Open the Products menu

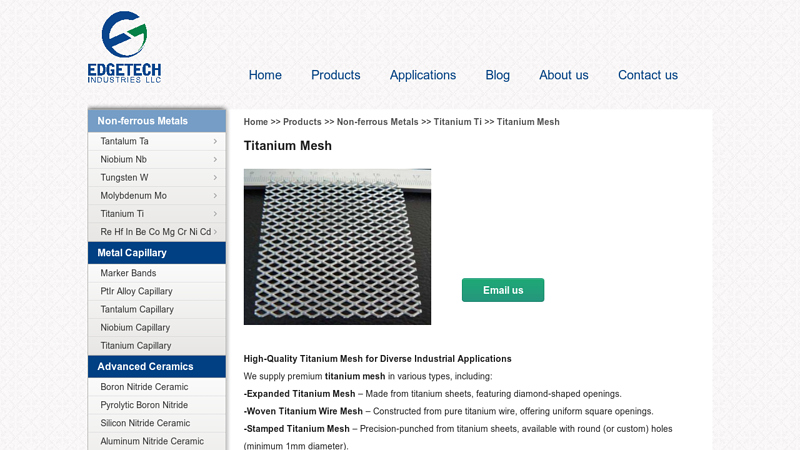[x=336, y=75]
